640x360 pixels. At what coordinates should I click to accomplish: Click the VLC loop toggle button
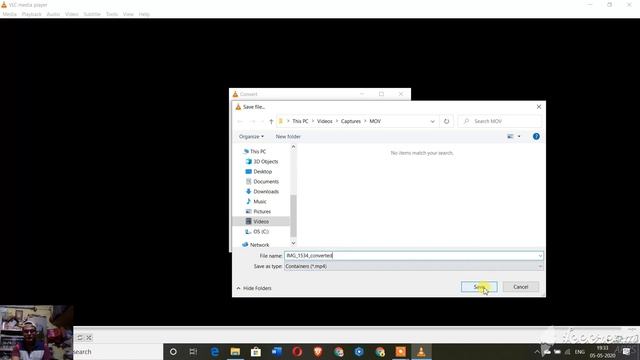coord(80,338)
